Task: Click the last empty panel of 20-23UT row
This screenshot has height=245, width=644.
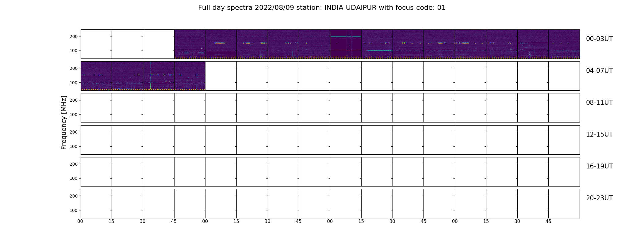Action: (564, 204)
